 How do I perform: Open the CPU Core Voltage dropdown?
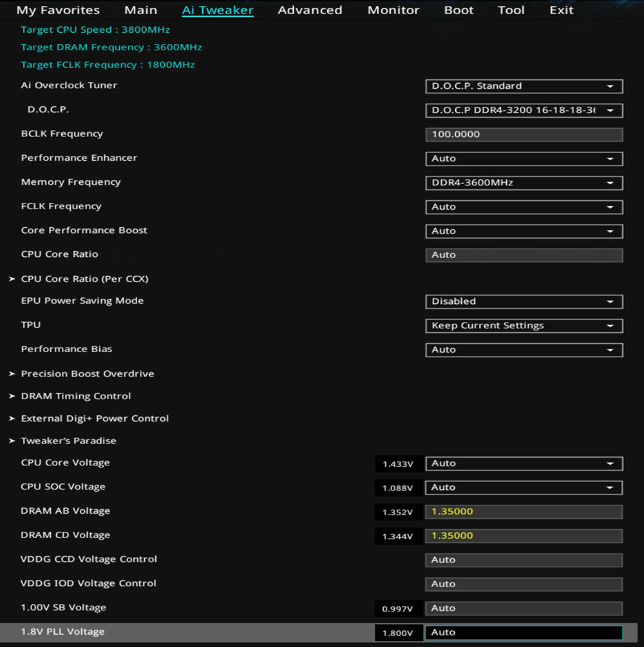(524, 464)
